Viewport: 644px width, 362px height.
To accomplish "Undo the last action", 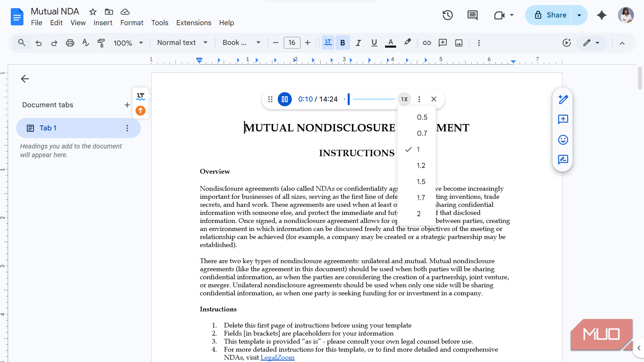I will coord(39,43).
